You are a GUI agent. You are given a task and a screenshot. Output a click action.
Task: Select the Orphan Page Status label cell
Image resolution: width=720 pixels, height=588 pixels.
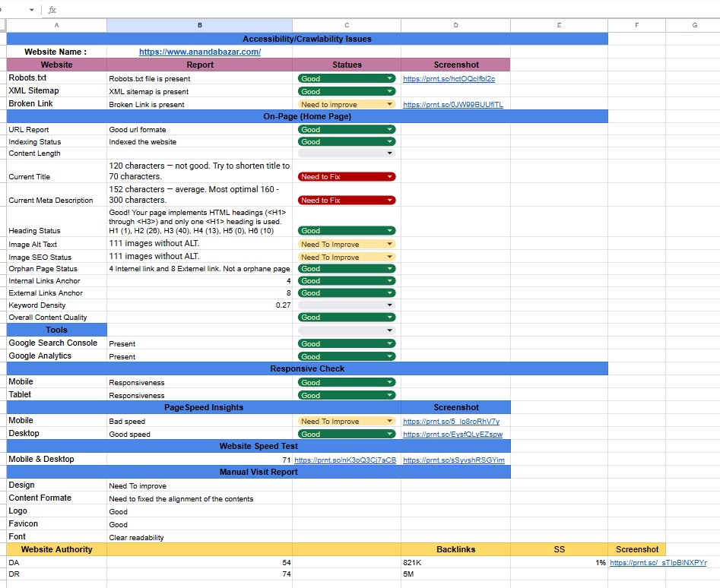tap(56, 269)
